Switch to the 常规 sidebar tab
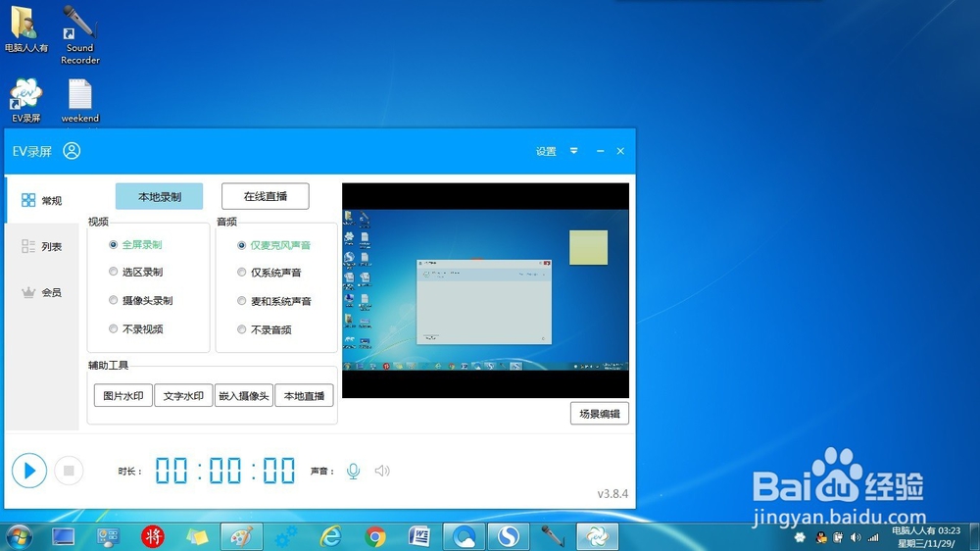 point(41,200)
